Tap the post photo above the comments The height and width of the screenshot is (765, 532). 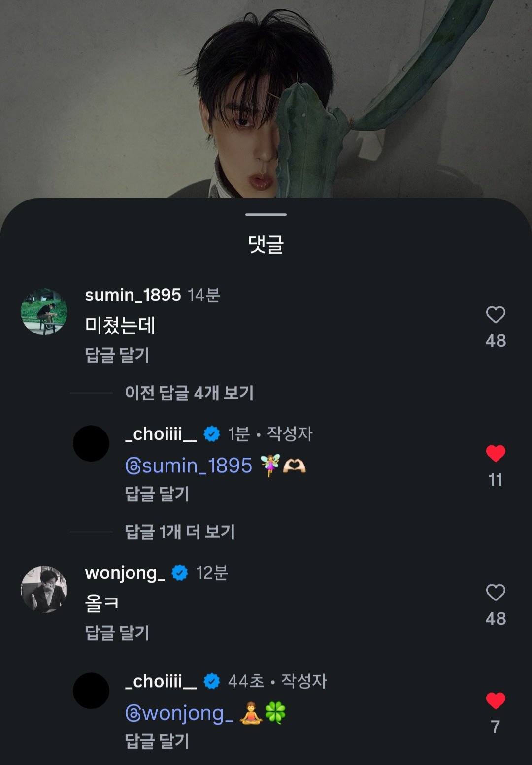pyautogui.click(x=266, y=99)
